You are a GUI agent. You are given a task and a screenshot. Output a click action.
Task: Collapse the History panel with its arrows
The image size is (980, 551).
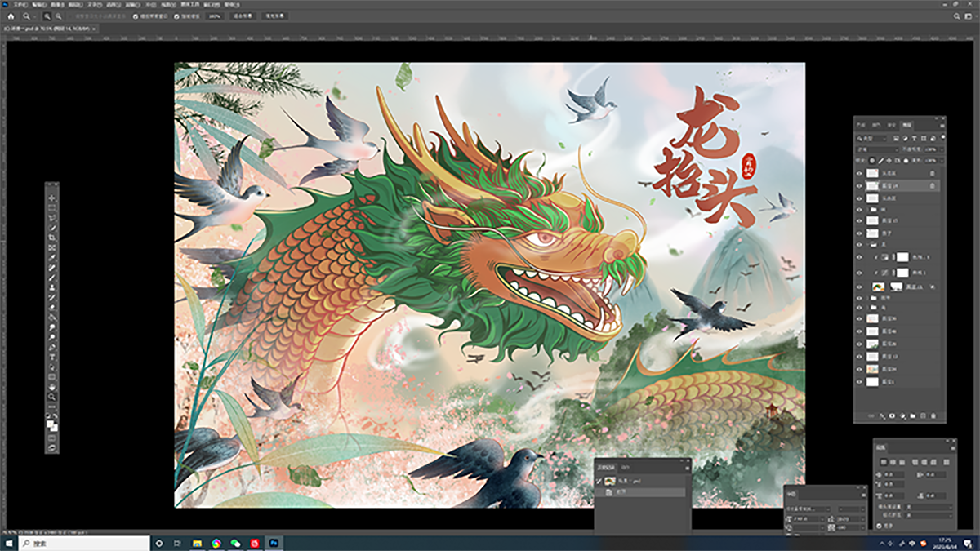[x=682, y=460]
